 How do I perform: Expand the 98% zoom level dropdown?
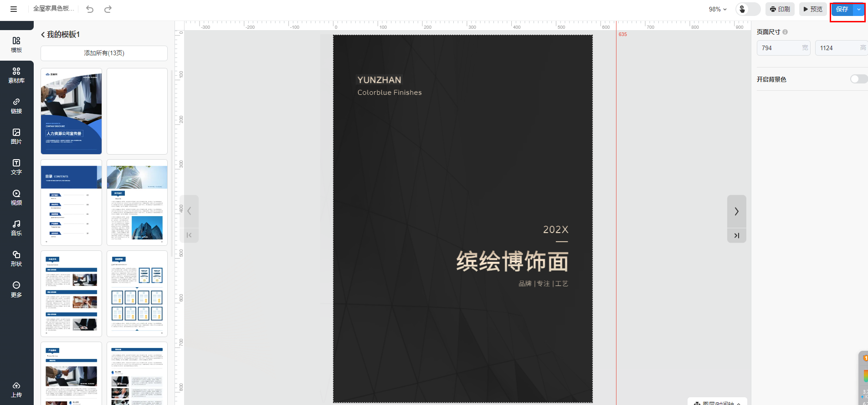718,9
